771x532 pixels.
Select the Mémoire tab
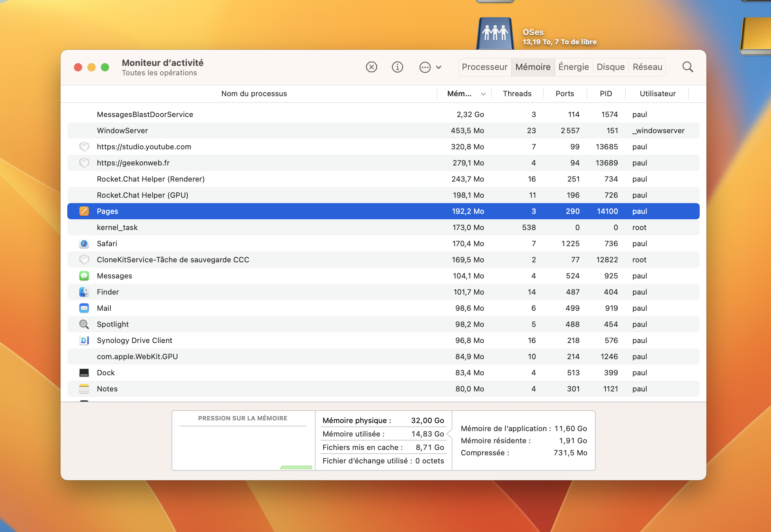(x=533, y=67)
